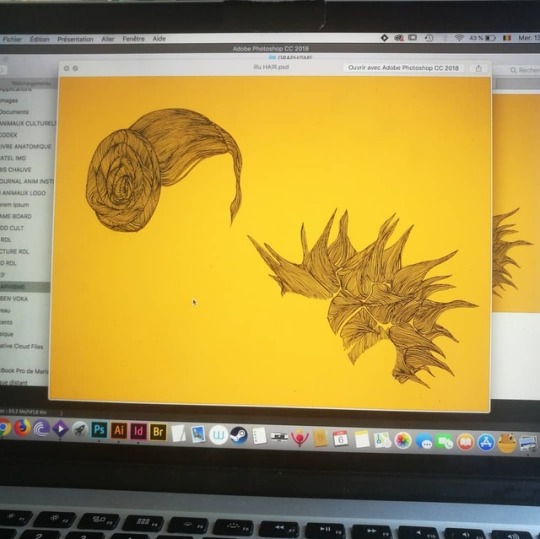Open FaceTime in the Dock

[x=444, y=442]
